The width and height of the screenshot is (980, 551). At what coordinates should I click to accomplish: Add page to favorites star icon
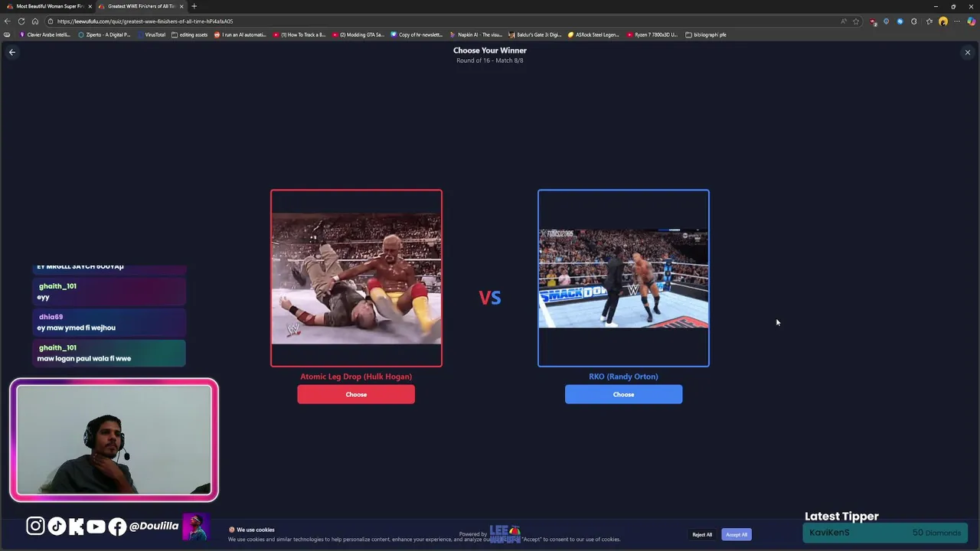856,21
